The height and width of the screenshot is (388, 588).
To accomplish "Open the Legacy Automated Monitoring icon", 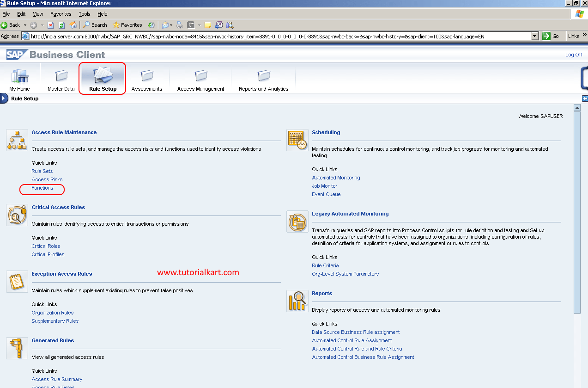I will tap(297, 222).
